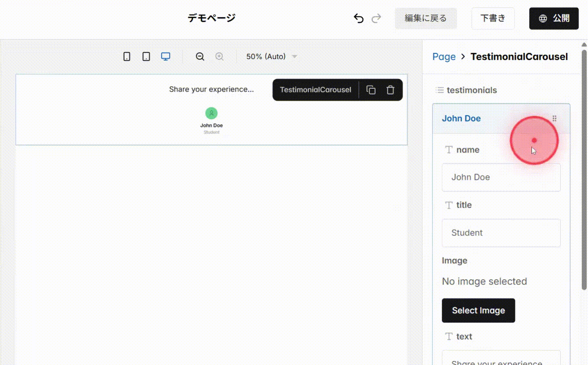The height and width of the screenshot is (365, 588).
Task: Undo the last change
Action: 358,18
